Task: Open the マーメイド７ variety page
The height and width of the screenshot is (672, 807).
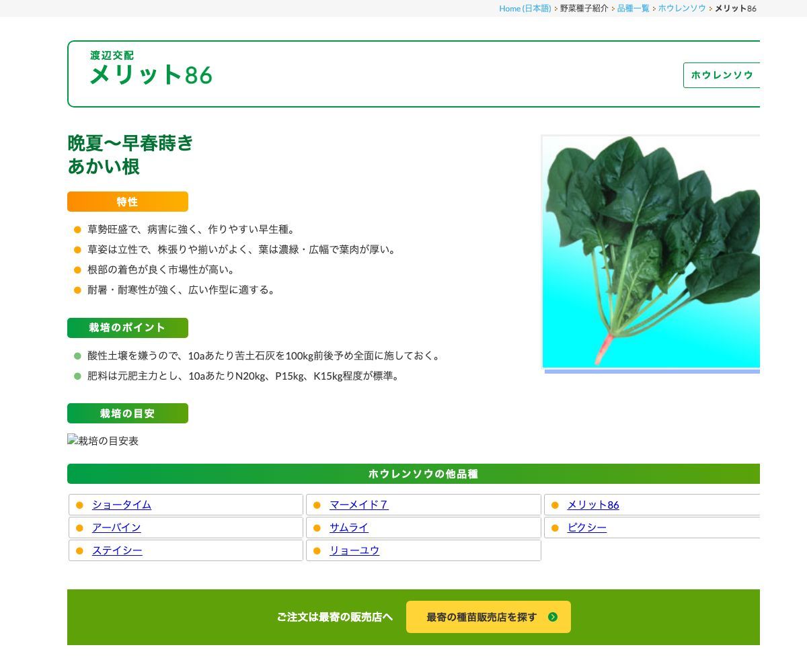Action: tap(358, 505)
